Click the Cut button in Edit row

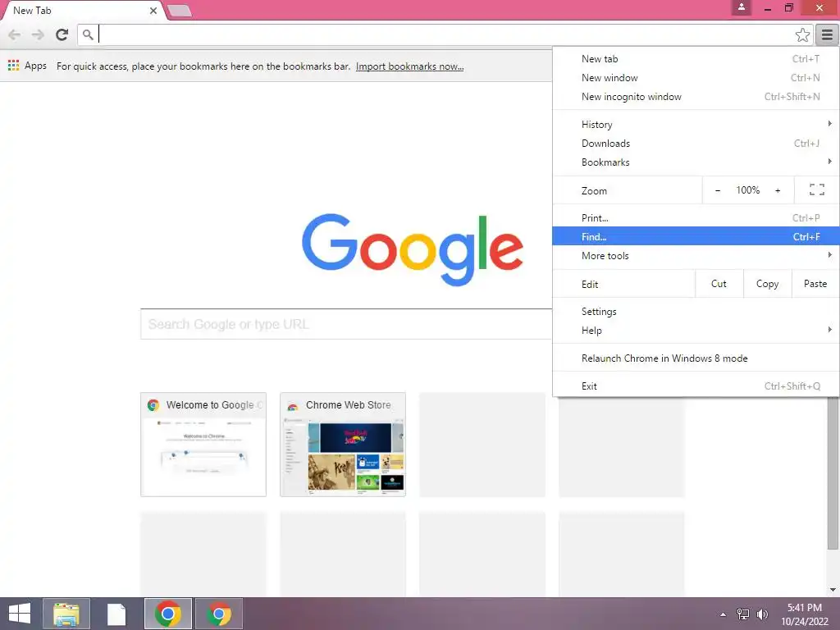719,284
